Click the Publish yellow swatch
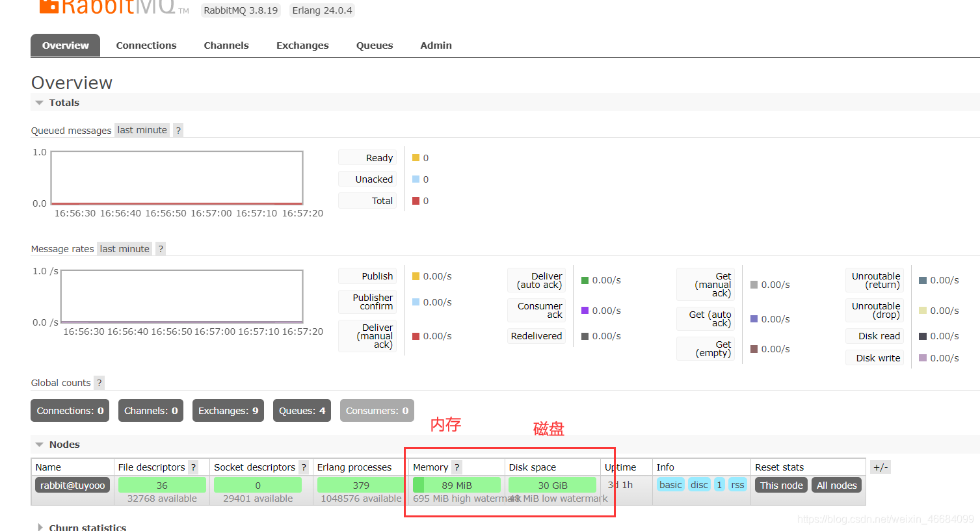Screen dimensions: 980x531 (416, 276)
